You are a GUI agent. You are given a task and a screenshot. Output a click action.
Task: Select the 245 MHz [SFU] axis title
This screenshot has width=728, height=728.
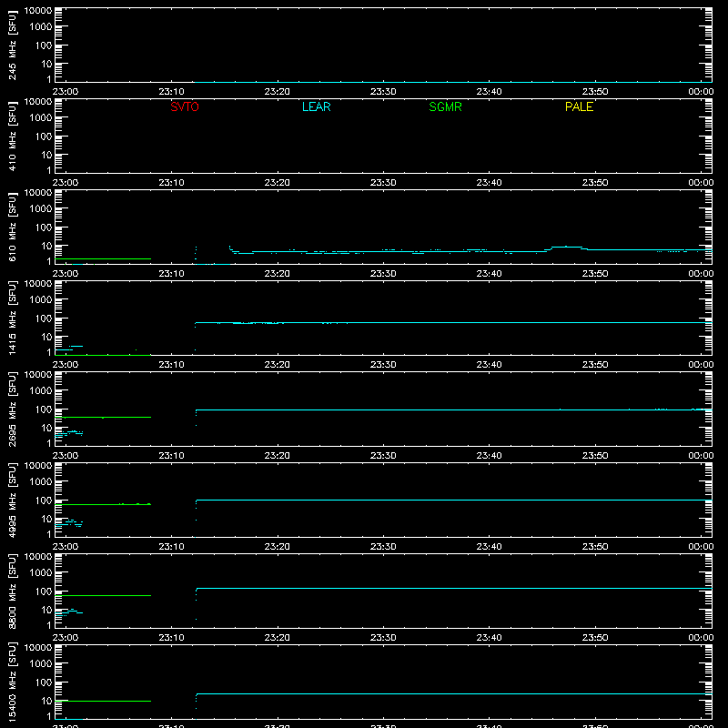click(x=12, y=45)
